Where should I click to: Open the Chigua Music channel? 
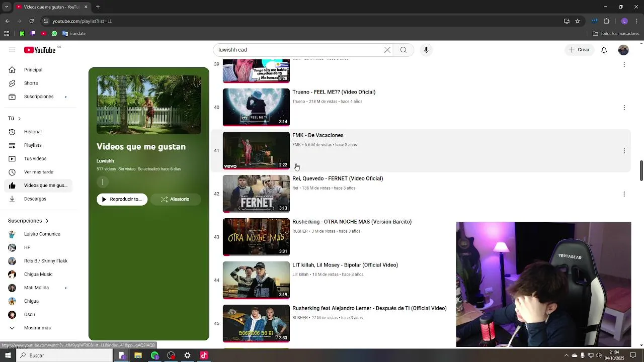pyautogui.click(x=38, y=274)
